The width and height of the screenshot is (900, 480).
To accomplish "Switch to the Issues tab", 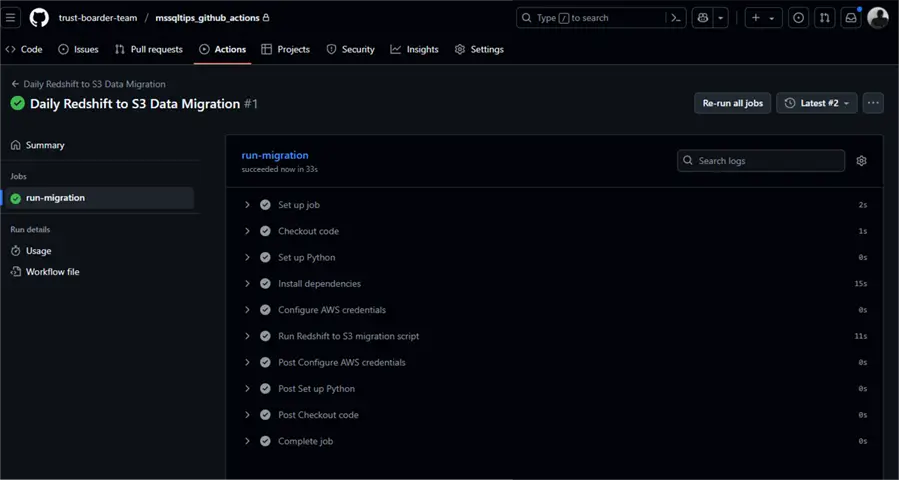I will coord(79,49).
